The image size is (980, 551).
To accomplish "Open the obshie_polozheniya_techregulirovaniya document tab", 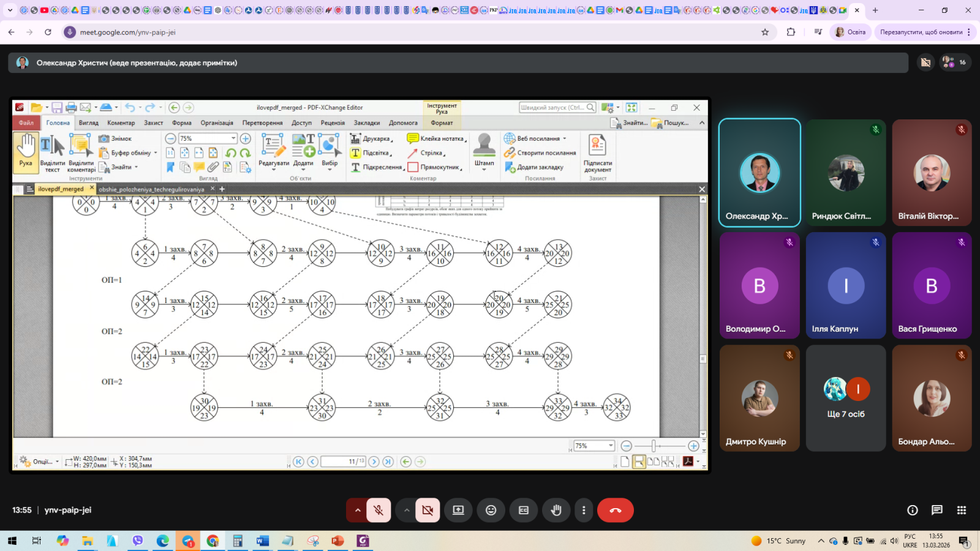I will [151, 189].
